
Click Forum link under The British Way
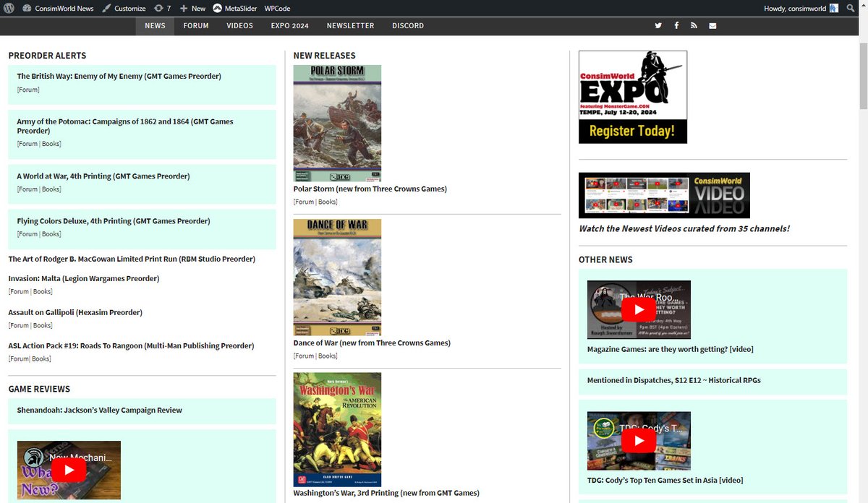(28, 90)
